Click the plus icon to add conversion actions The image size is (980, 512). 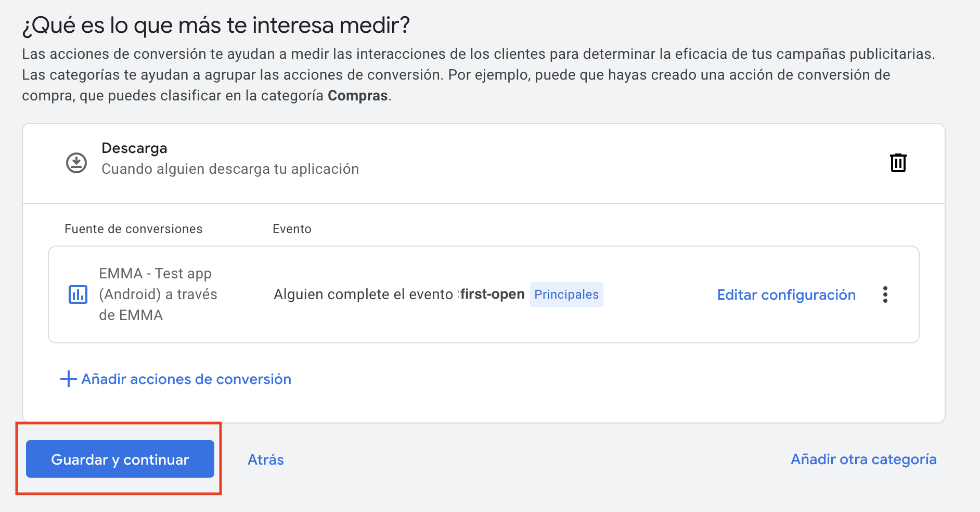(68, 379)
